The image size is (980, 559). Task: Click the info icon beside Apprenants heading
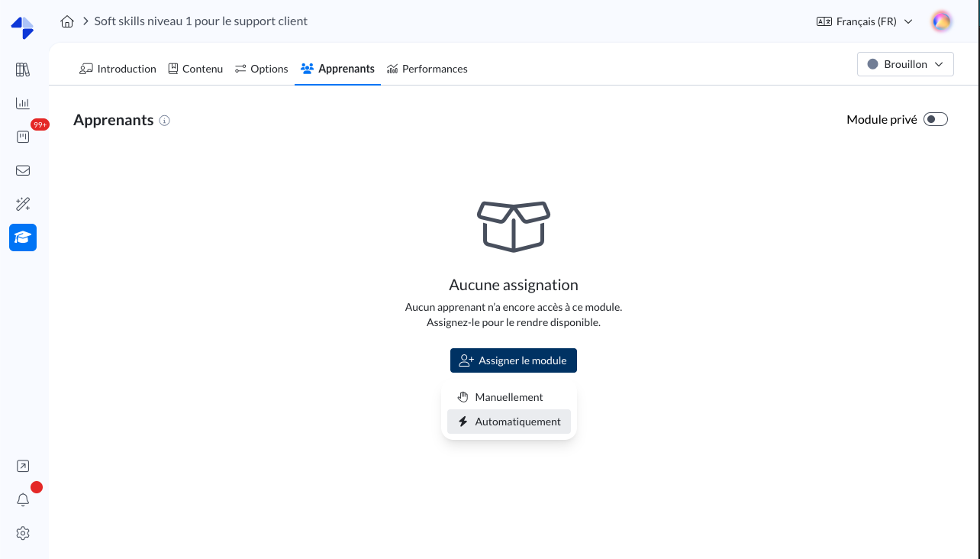[164, 121]
